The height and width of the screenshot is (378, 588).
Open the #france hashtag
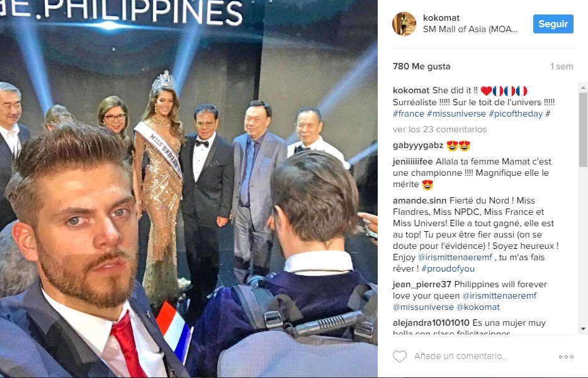click(x=409, y=113)
